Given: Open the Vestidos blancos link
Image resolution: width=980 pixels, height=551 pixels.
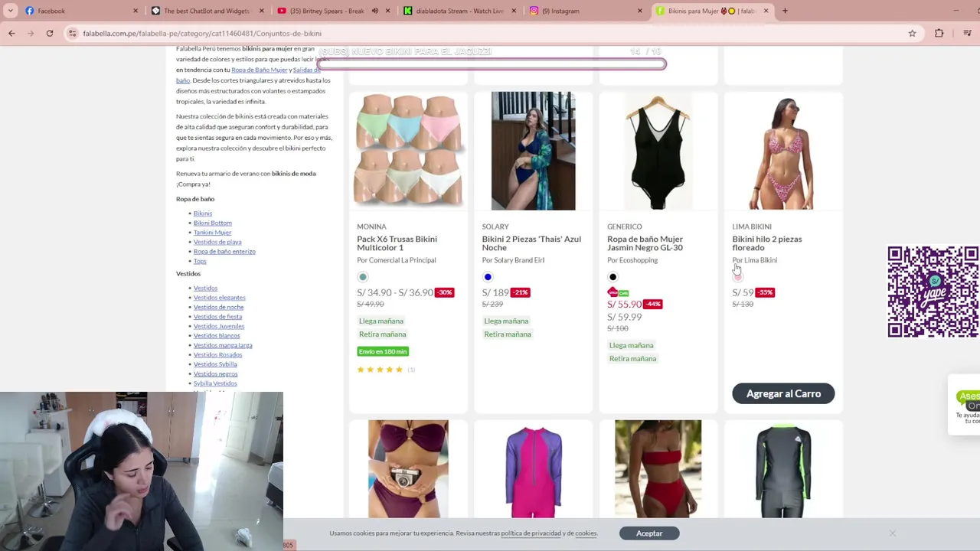Looking at the screenshot, I should pyautogui.click(x=217, y=336).
